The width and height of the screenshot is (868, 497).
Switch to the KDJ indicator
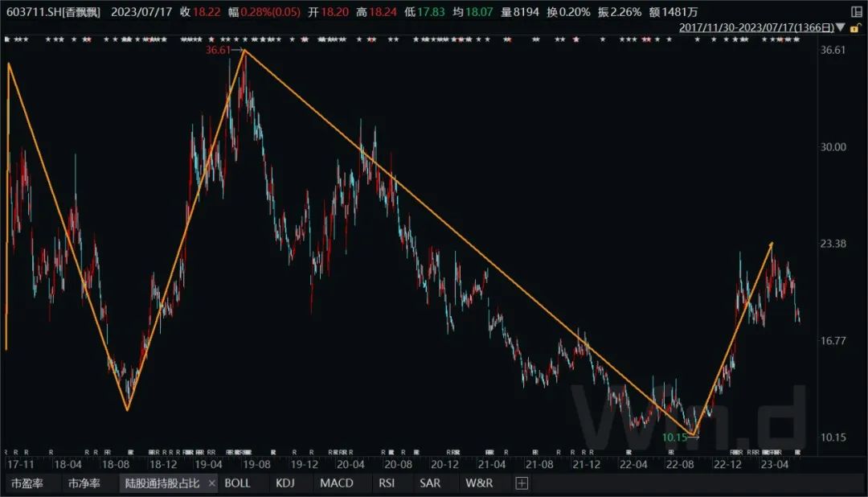tap(285, 483)
